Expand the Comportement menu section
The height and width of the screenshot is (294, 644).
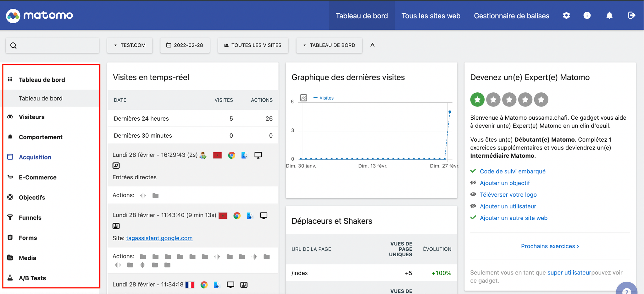(41, 137)
